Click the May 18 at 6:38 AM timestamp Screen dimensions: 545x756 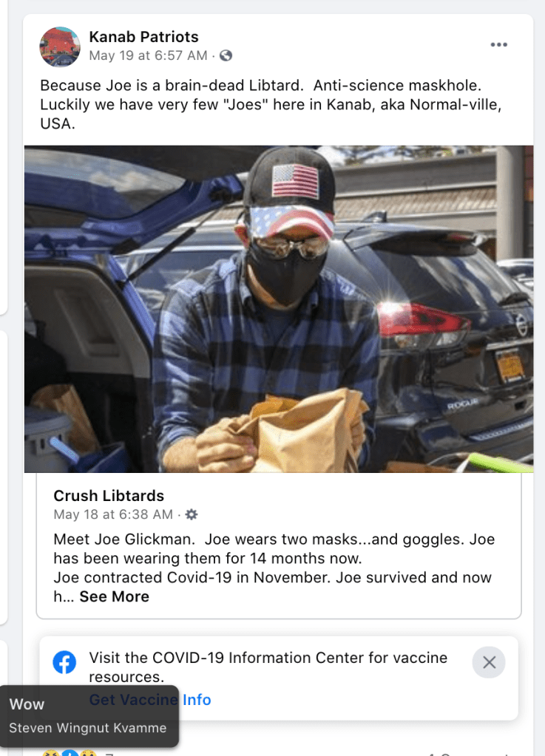[x=113, y=514]
